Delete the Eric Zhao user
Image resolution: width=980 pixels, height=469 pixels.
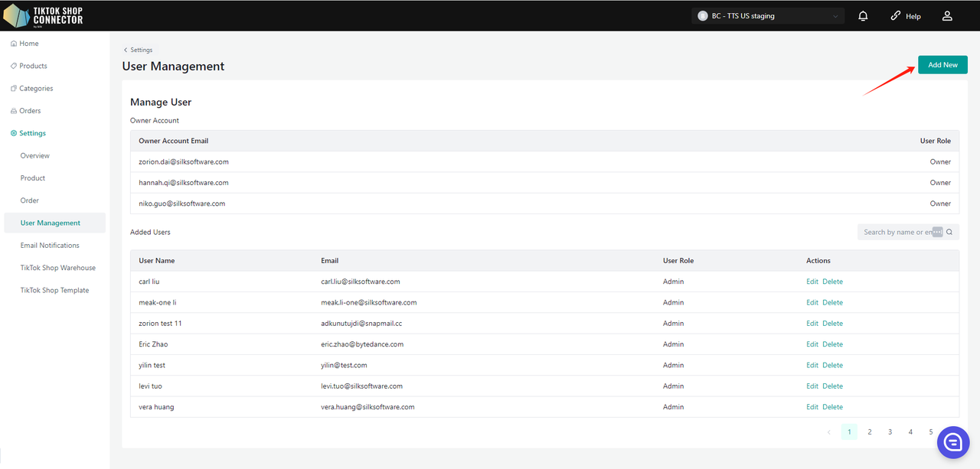pos(832,344)
